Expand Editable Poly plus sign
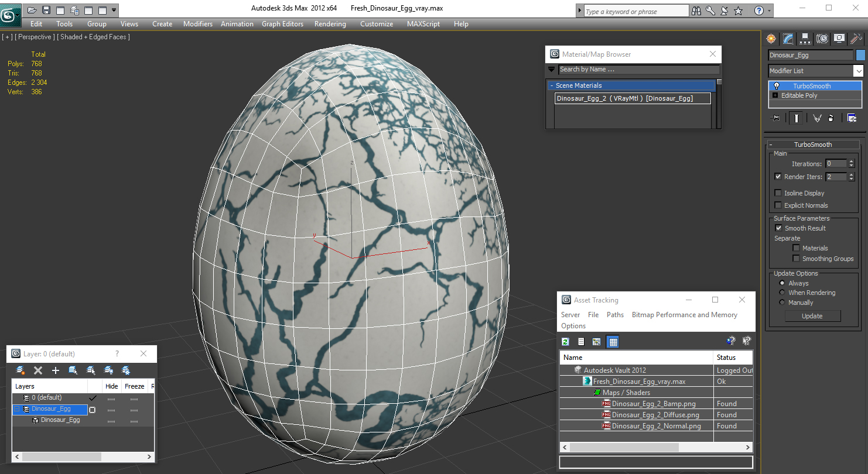The height and width of the screenshot is (474, 868). pos(775,95)
